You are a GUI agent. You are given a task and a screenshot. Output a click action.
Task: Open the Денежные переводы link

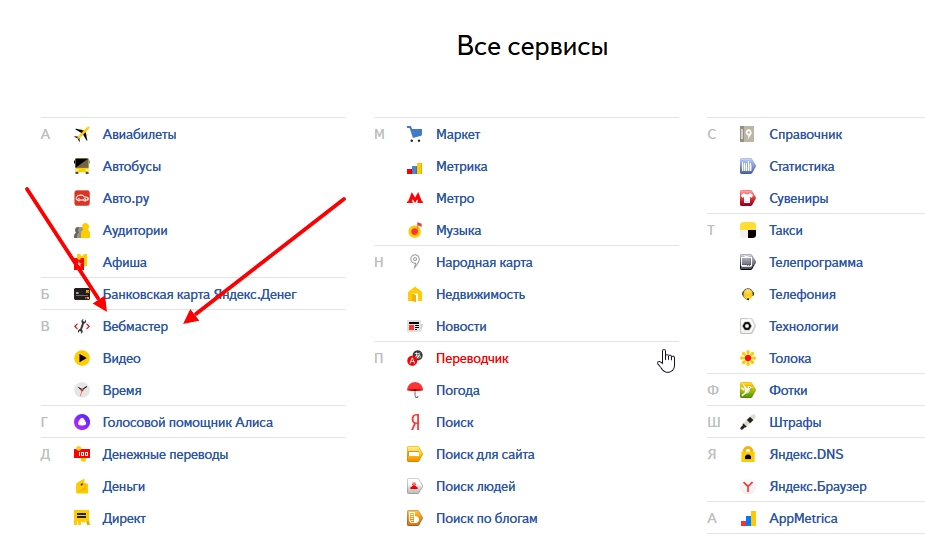pyautogui.click(x=165, y=454)
